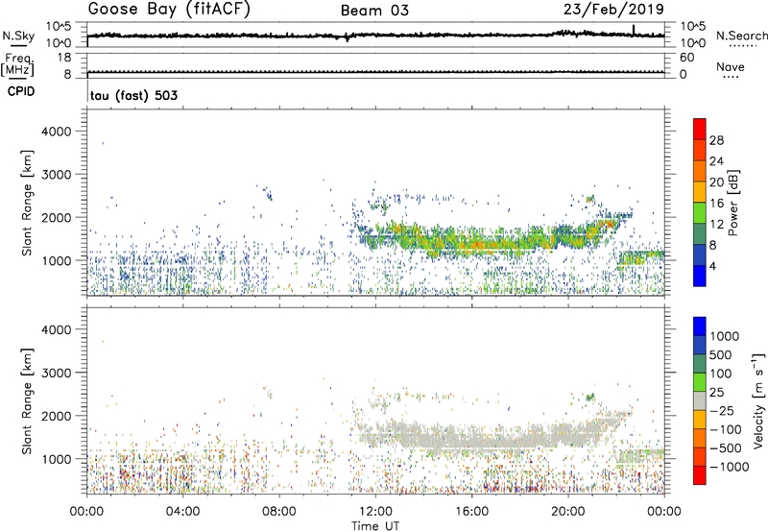Click the 'Power [dB]' colorbar label
The image size is (768, 532).
point(733,203)
